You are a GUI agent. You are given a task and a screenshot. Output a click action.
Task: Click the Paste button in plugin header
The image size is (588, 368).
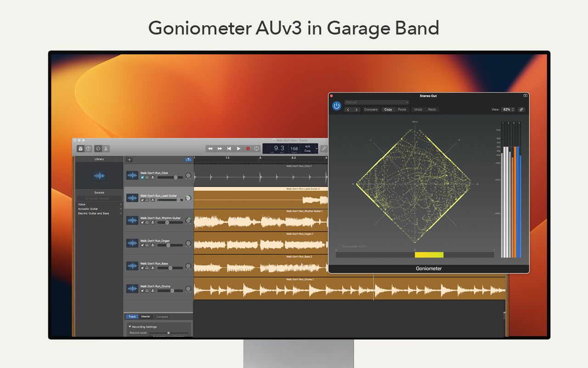402,109
